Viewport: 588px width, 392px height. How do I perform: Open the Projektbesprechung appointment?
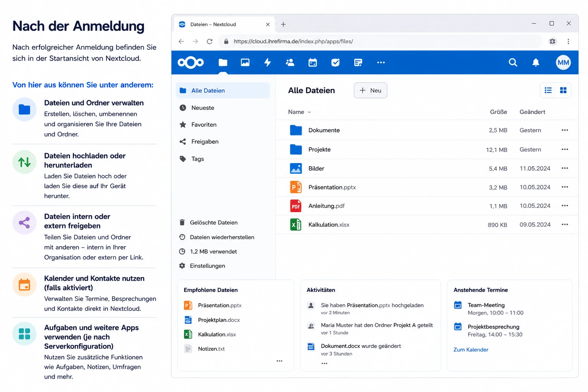pos(488,330)
